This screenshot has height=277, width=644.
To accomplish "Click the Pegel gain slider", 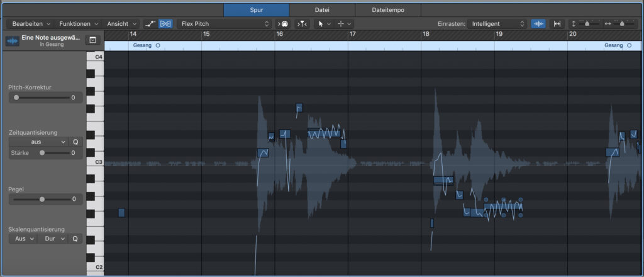I will 42,199.
